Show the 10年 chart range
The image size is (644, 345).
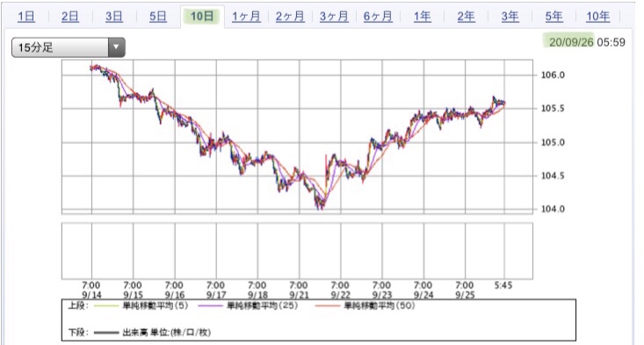pyautogui.click(x=598, y=17)
